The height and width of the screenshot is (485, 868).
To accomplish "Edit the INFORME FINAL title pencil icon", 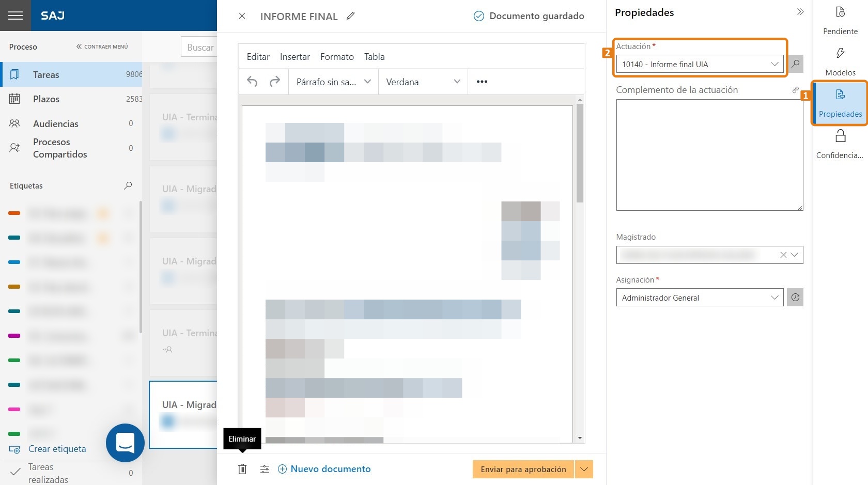I will (351, 16).
